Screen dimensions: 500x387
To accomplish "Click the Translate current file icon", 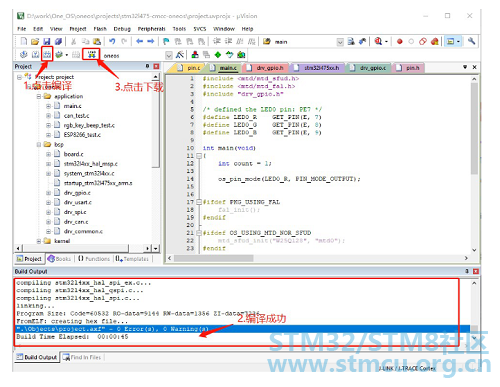I will point(24,55).
